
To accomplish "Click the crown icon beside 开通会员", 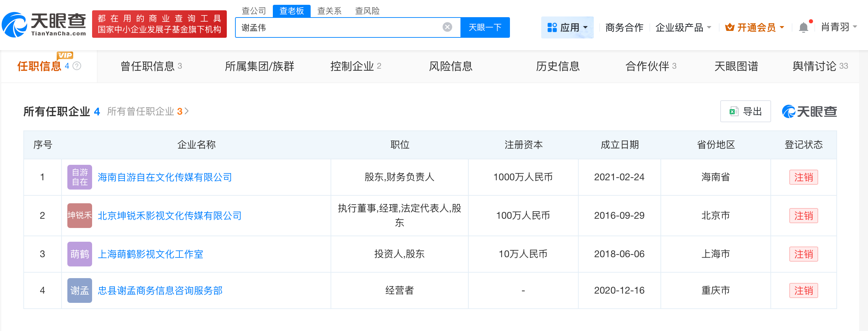I will coord(730,27).
